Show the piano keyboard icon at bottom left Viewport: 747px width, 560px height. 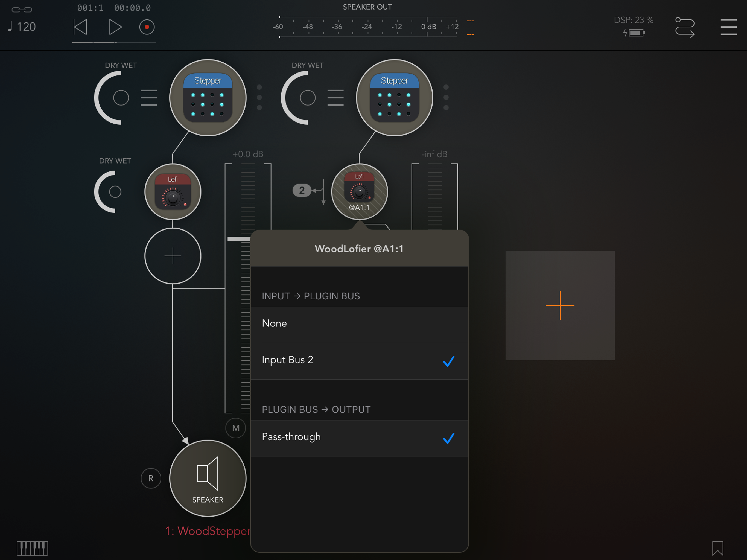point(33,548)
